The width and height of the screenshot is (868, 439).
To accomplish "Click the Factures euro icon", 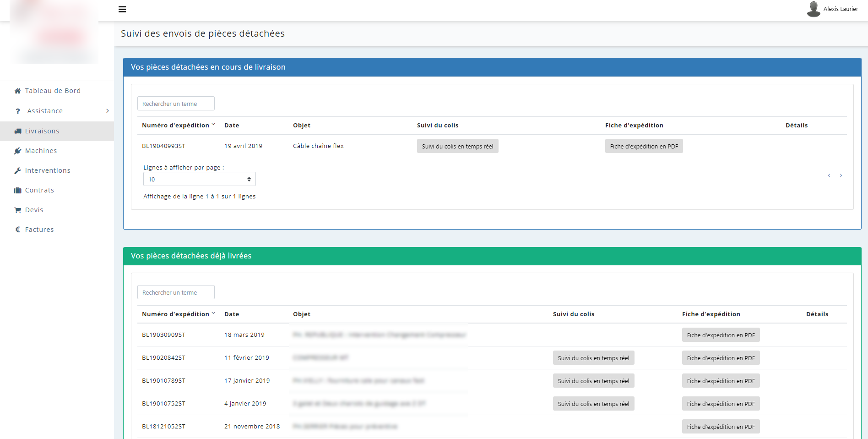I will 17,230.
